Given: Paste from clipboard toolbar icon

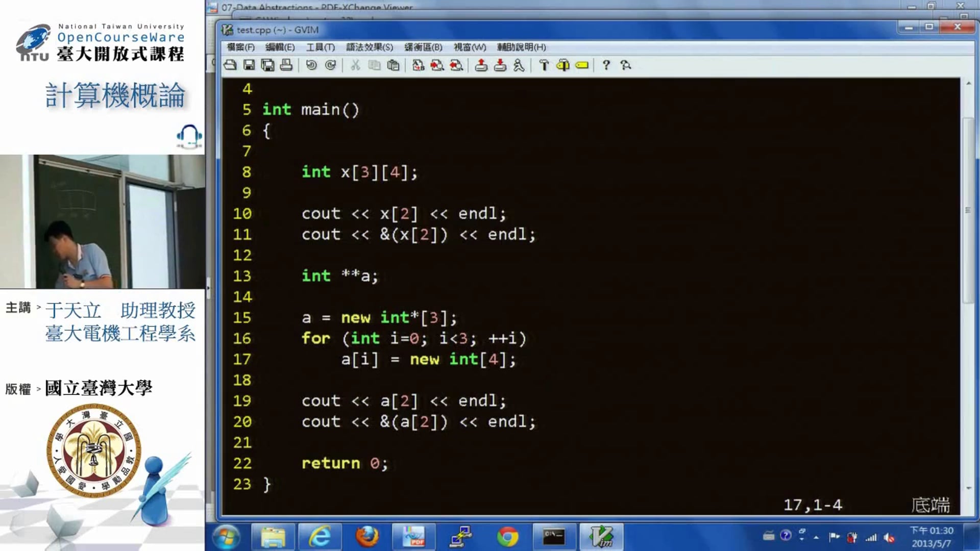Looking at the screenshot, I should [393, 65].
